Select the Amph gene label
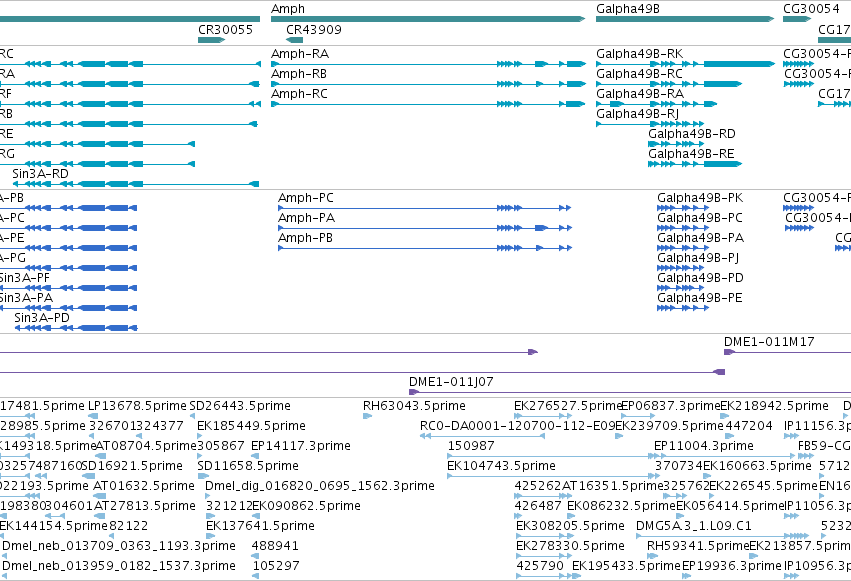Screen dimensions: 851x581 [x=288, y=9]
